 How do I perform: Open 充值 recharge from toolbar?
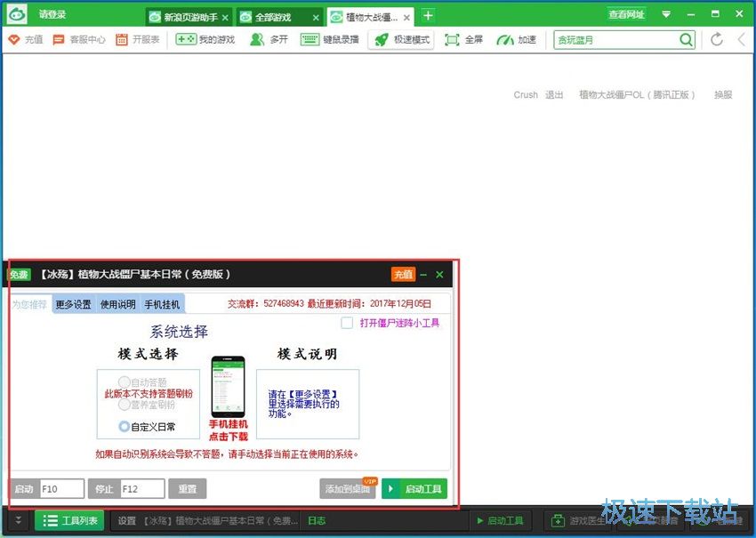pyautogui.click(x=26, y=39)
